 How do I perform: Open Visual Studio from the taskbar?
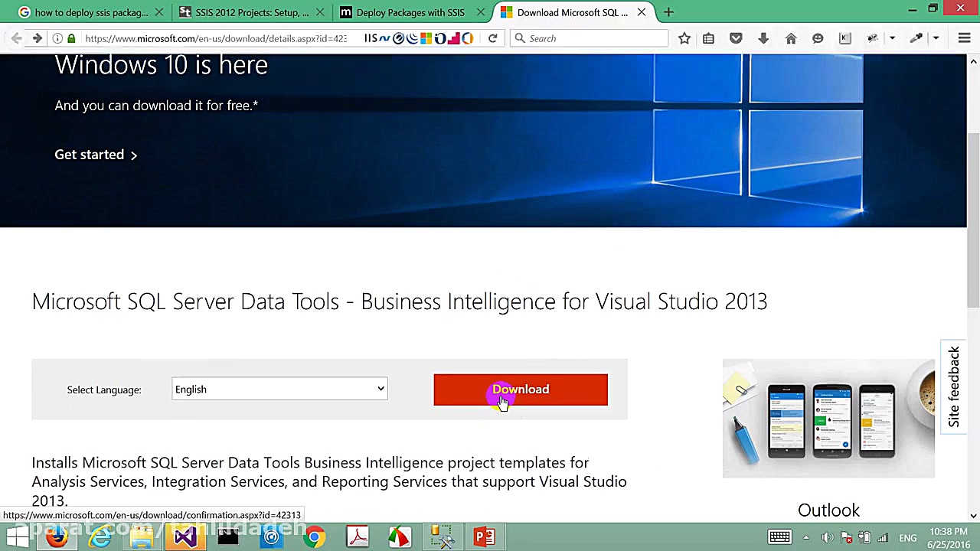(185, 537)
